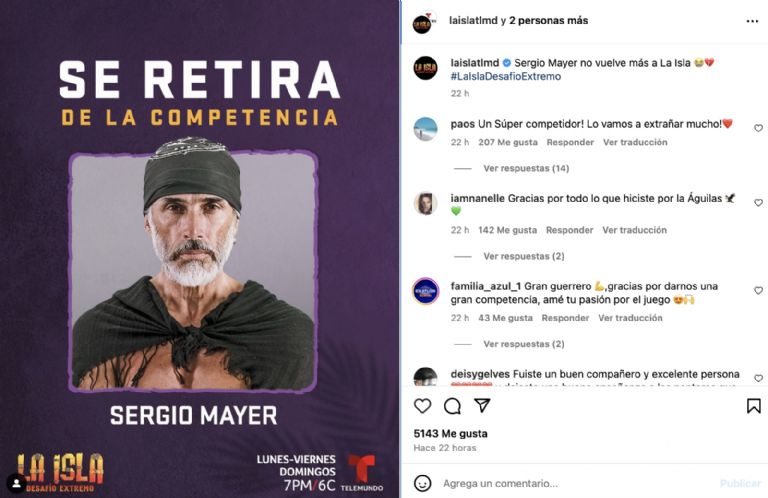View translation of iamnanelle comment
The width and height of the screenshot is (768, 498).
634,230
